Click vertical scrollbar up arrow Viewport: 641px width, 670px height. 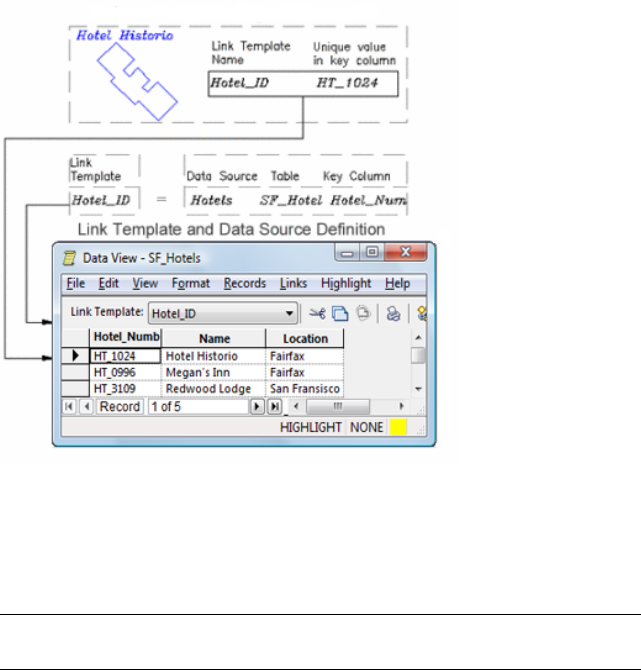pos(418,338)
